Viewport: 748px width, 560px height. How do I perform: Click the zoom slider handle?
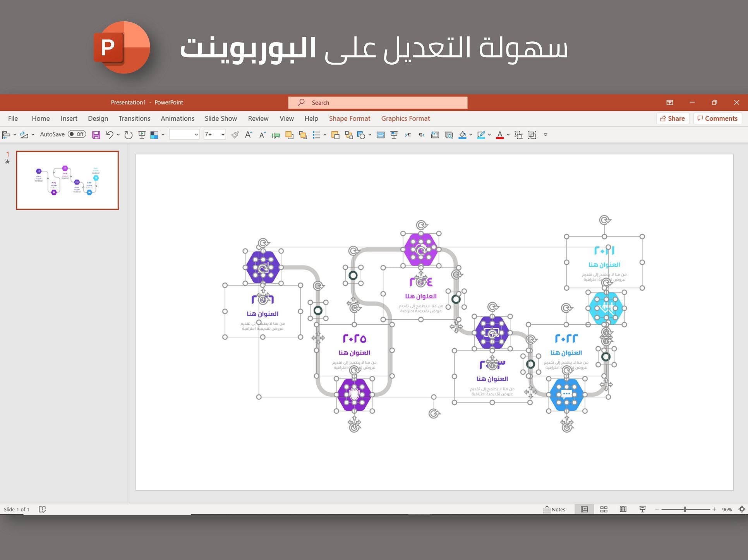pyautogui.click(x=685, y=509)
